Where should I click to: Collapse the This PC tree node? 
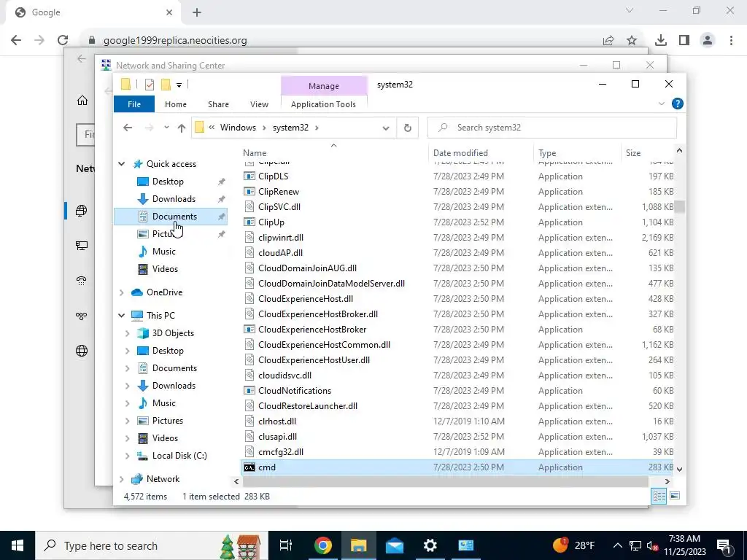122,315
